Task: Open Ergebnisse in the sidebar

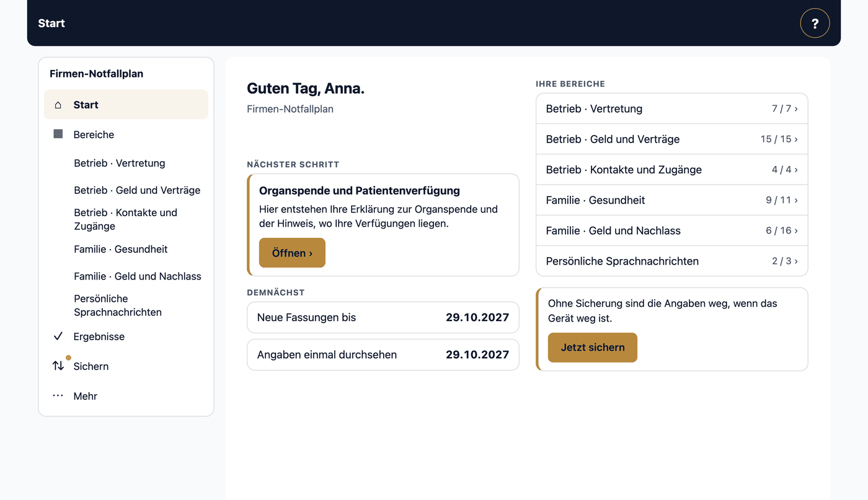Action: [x=126, y=336]
